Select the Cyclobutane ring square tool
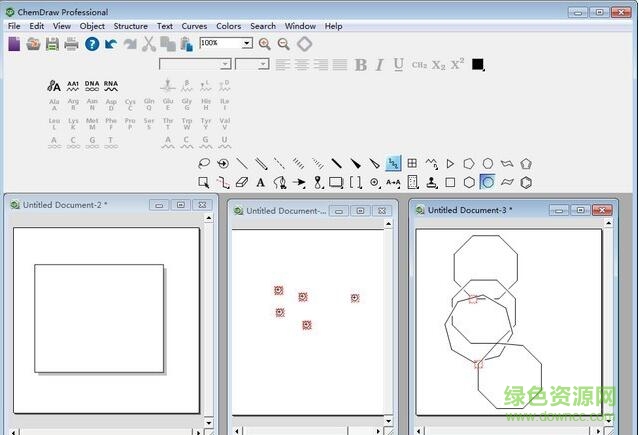Image resolution: width=639 pixels, height=435 pixels. [x=450, y=182]
